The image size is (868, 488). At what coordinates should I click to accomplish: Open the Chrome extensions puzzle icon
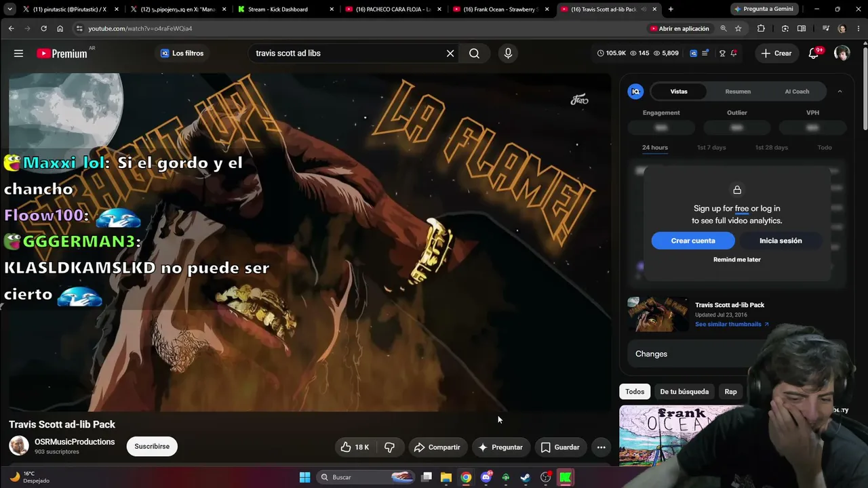click(761, 28)
